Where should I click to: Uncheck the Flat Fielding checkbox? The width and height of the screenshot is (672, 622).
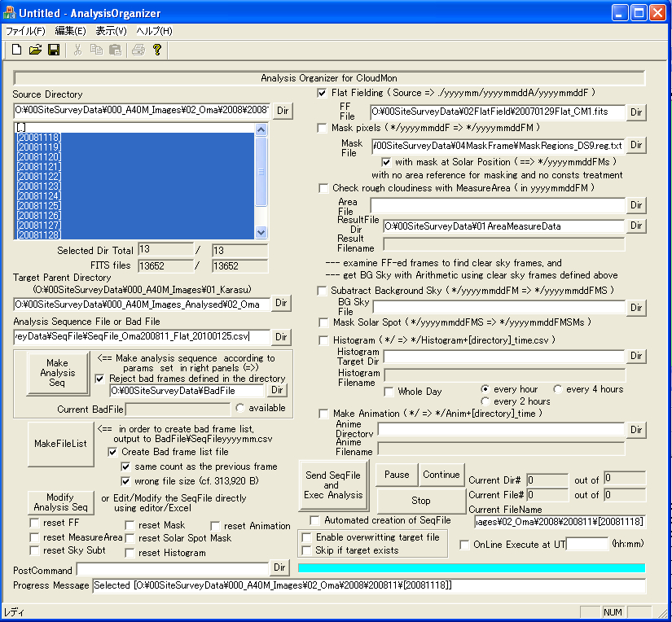(x=323, y=94)
